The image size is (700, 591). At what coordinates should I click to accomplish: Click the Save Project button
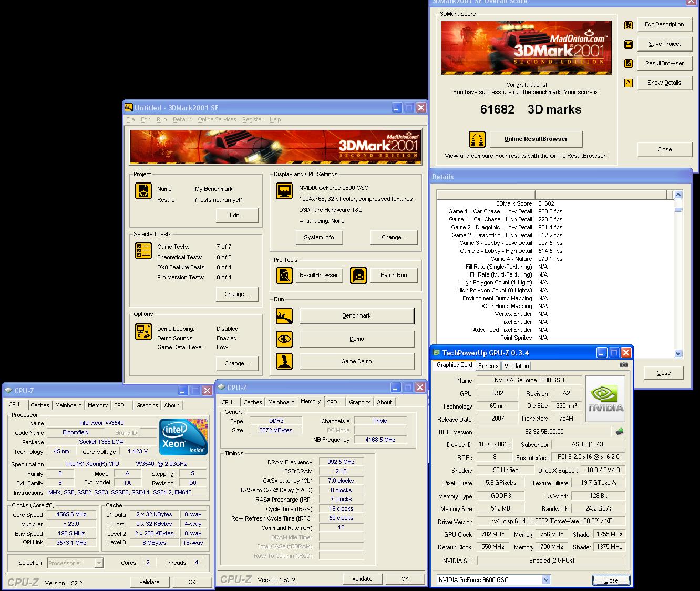tap(665, 44)
